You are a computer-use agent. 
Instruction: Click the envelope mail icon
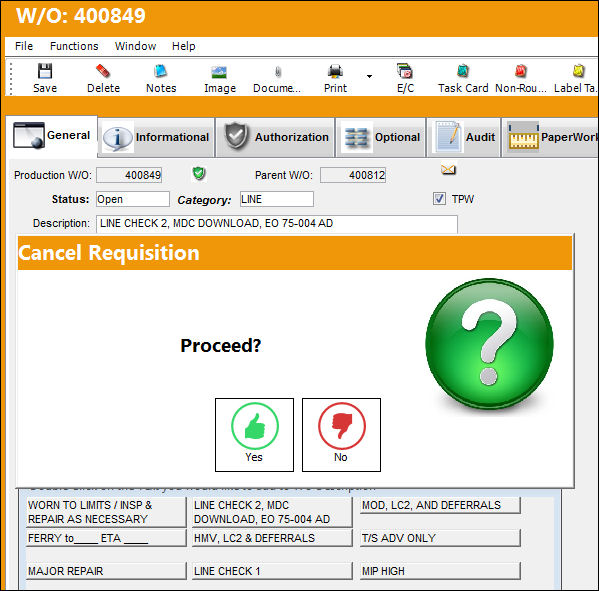[x=448, y=169]
